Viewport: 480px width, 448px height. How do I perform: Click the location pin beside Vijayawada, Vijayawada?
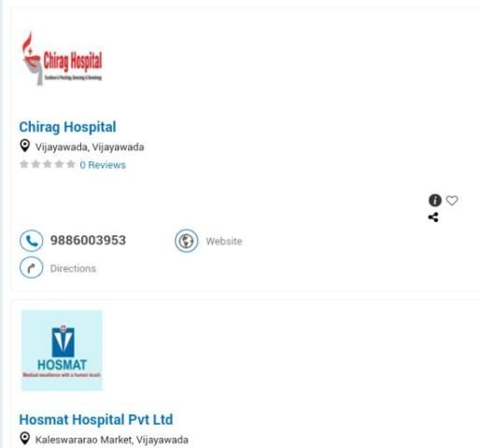point(24,146)
